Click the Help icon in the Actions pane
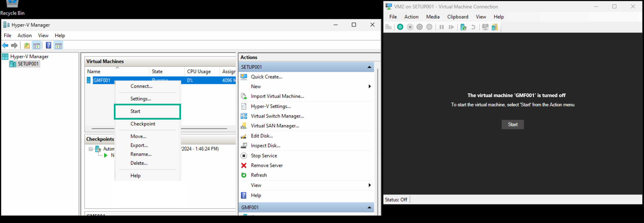 tap(244, 195)
